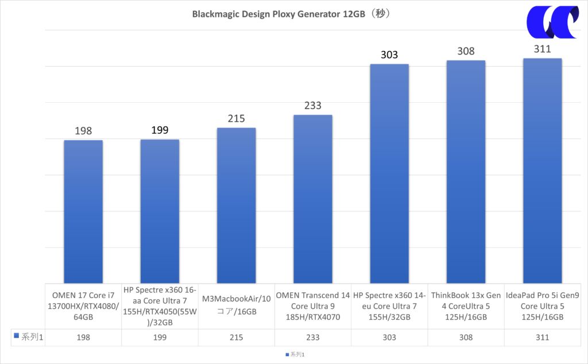Select the 308 cell in the data table
This screenshot has width=588, height=364.
tap(466, 338)
